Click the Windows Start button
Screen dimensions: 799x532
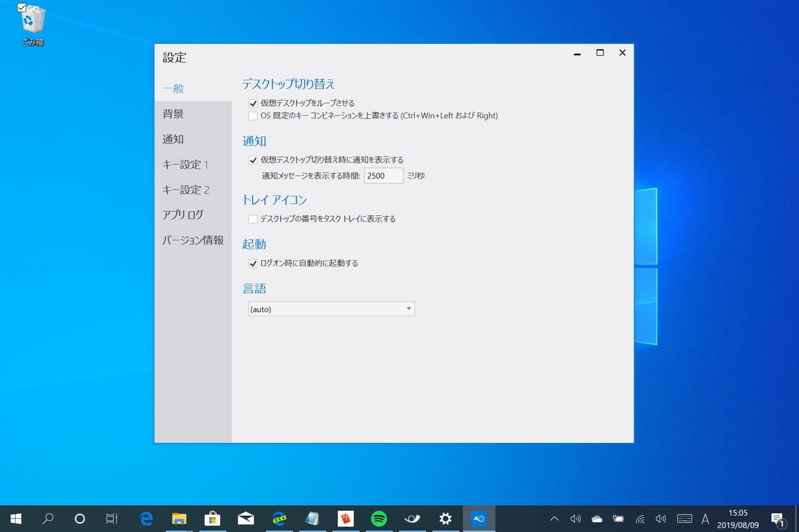coord(15,518)
